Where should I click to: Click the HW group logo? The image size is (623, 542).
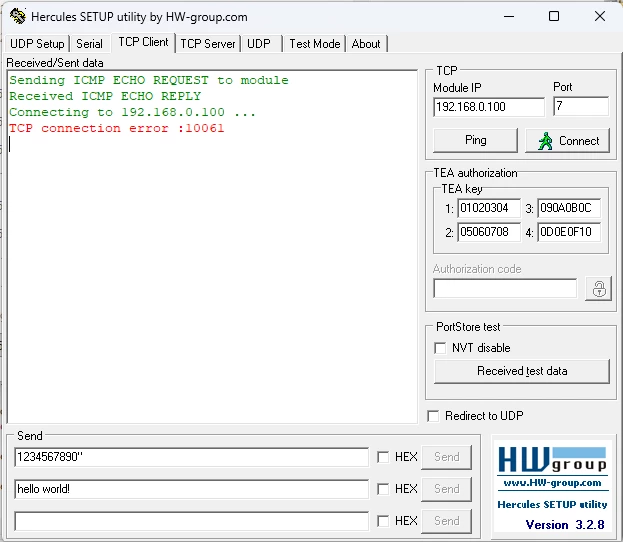552,460
